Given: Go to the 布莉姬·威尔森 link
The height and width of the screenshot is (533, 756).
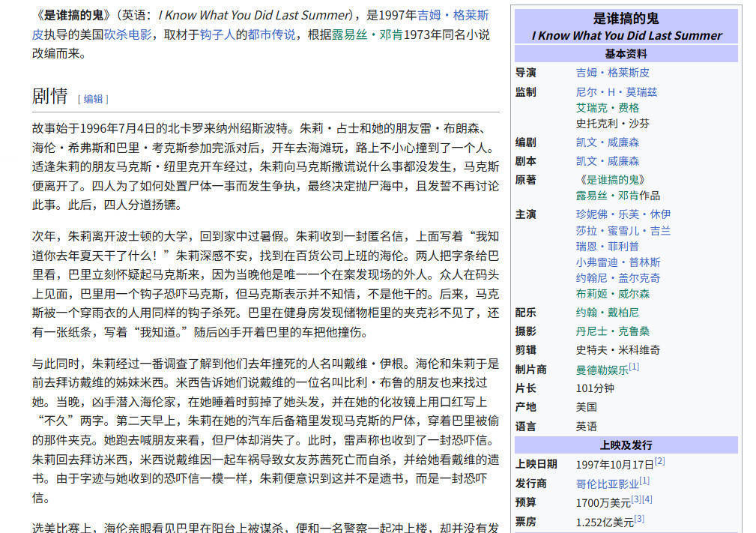Looking at the screenshot, I should point(612,294).
